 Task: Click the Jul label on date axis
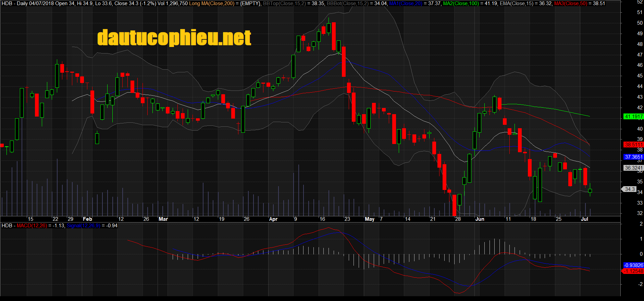(x=584, y=219)
